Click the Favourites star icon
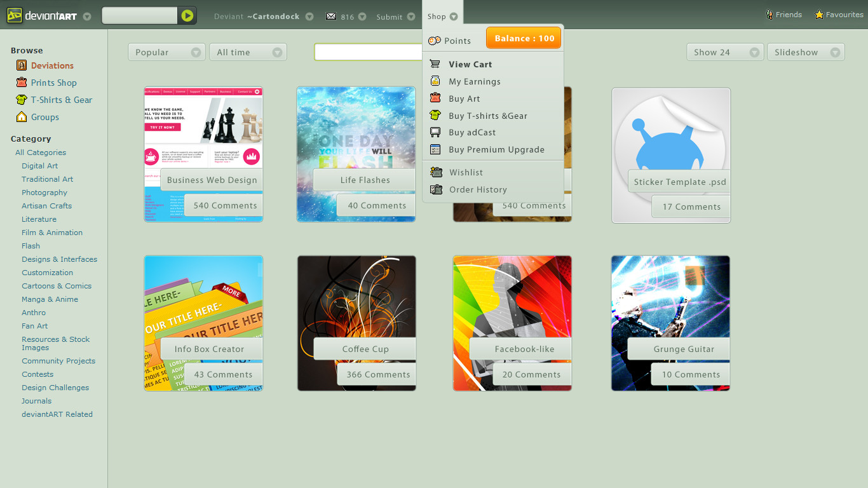This screenshot has width=868, height=488. point(819,15)
